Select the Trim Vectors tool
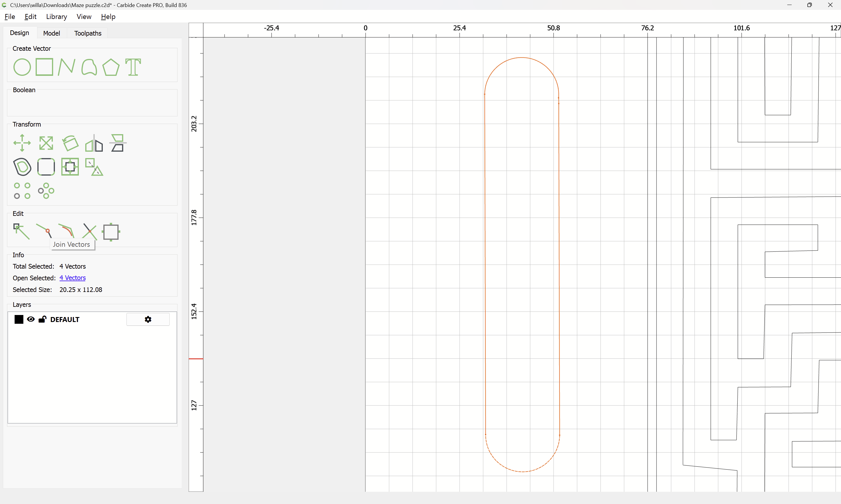 coord(89,232)
